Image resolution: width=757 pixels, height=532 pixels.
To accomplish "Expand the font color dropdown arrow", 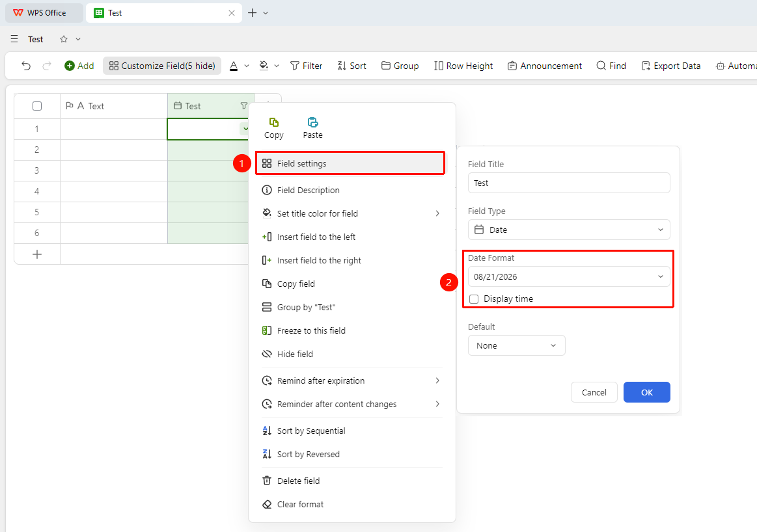I will (x=247, y=66).
